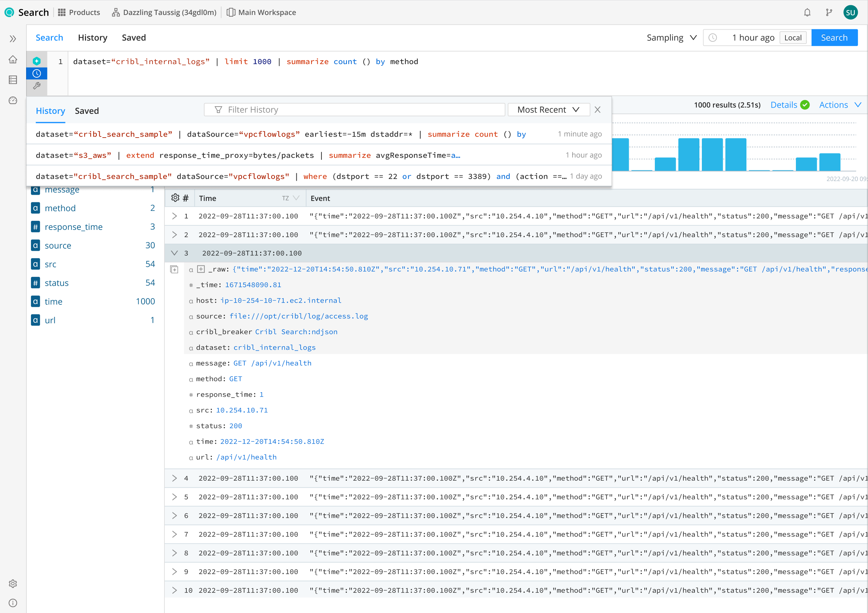Click the notifications bell icon
Image resolution: width=868 pixels, height=613 pixels.
807,13
